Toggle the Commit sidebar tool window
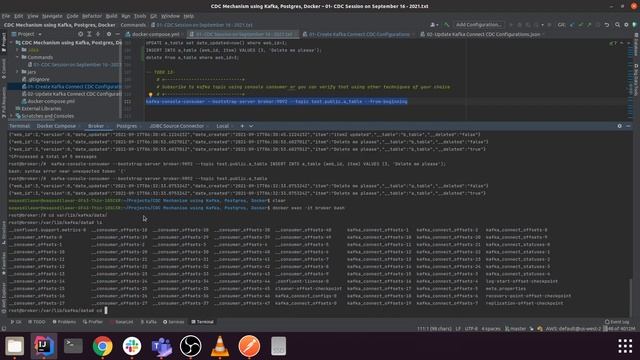 point(4,69)
